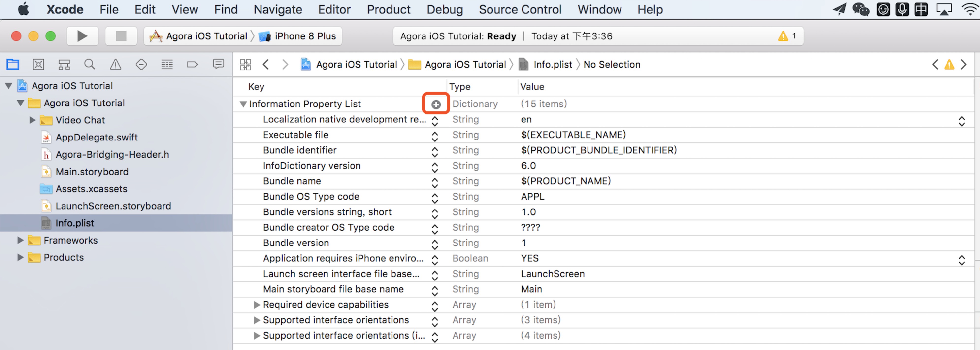
Task: Open key popup for Bundle version row
Action: pyautogui.click(x=435, y=245)
